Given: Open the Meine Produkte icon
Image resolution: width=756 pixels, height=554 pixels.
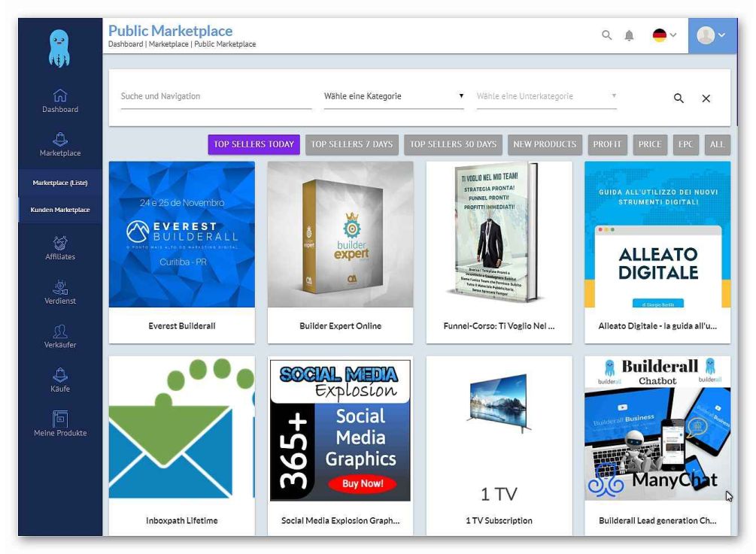Looking at the screenshot, I should tap(59, 419).
